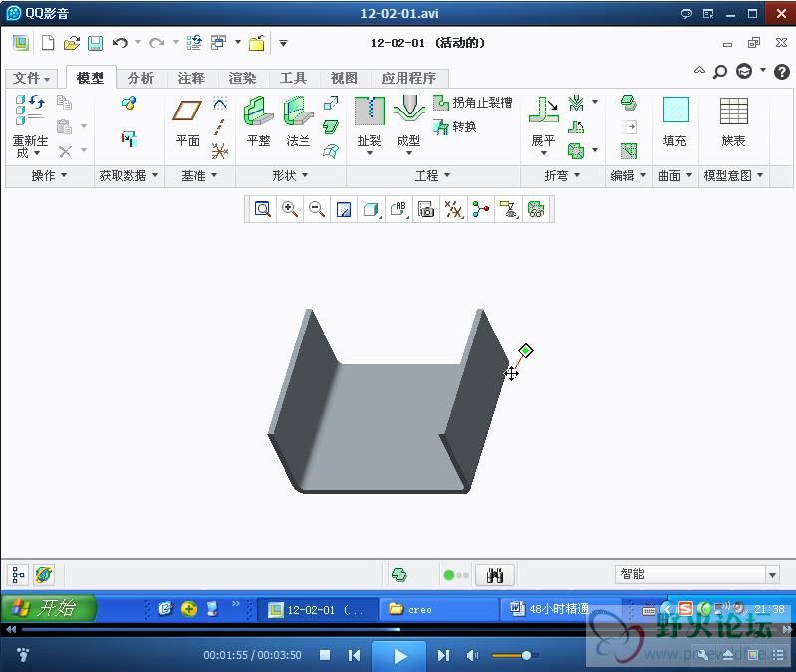
Task: Create a new file with blank page icon
Action: pyautogui.click(x=48, y=43)
